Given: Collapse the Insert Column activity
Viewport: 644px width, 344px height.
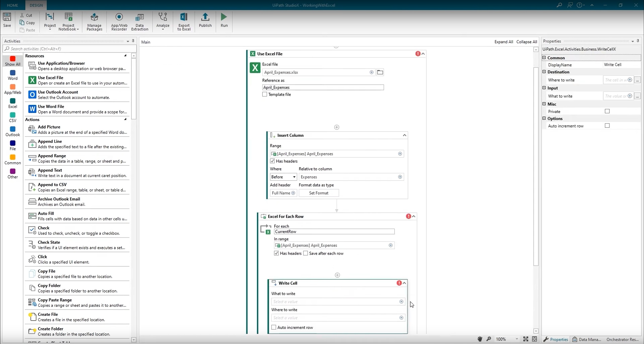Looking at the screenshot, I should (404, 135).
